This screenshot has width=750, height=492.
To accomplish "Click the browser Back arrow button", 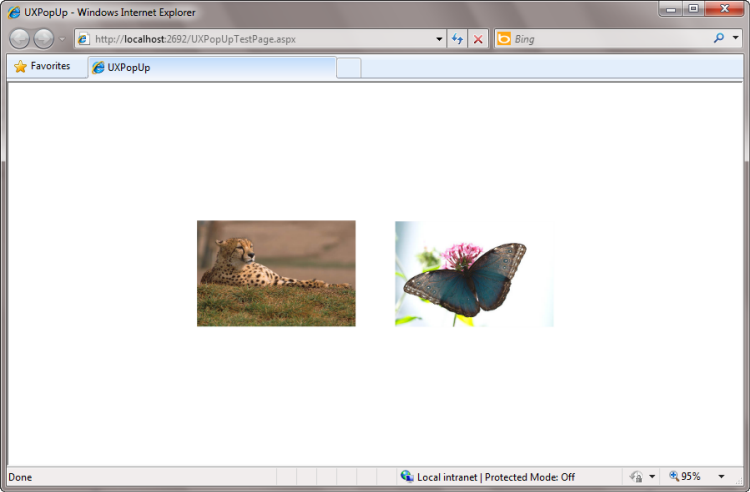I will 19,39.
